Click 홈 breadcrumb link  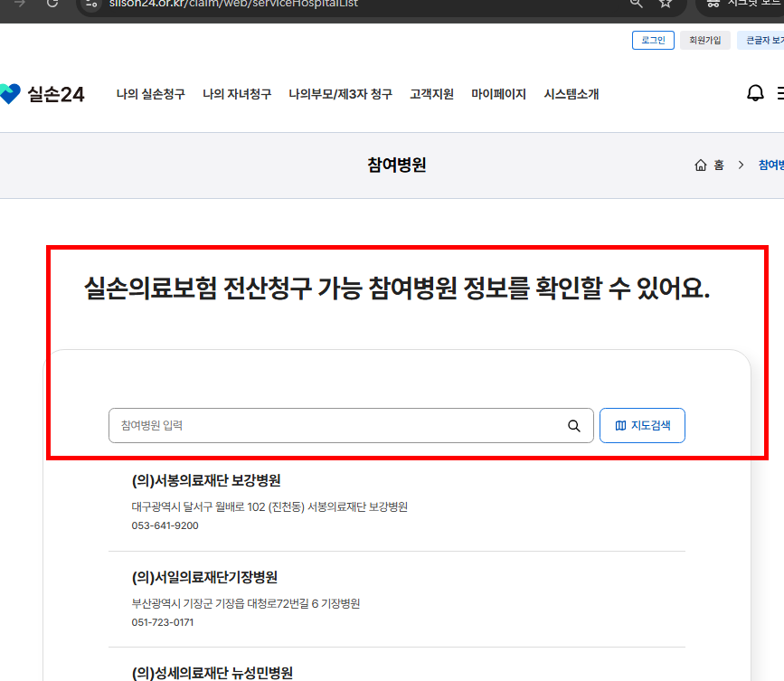click(719, 165)
